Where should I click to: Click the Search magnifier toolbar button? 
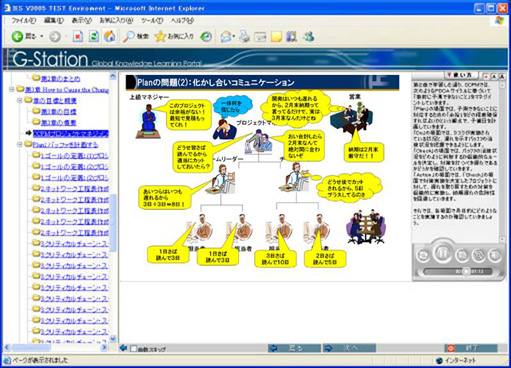[x=128, y=36]
